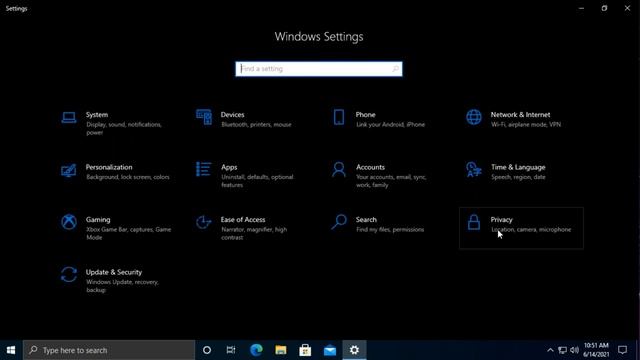Open Time & Language icon
Image resolution: width=640 pixels, height=360 pixels.
pos(474,169)
